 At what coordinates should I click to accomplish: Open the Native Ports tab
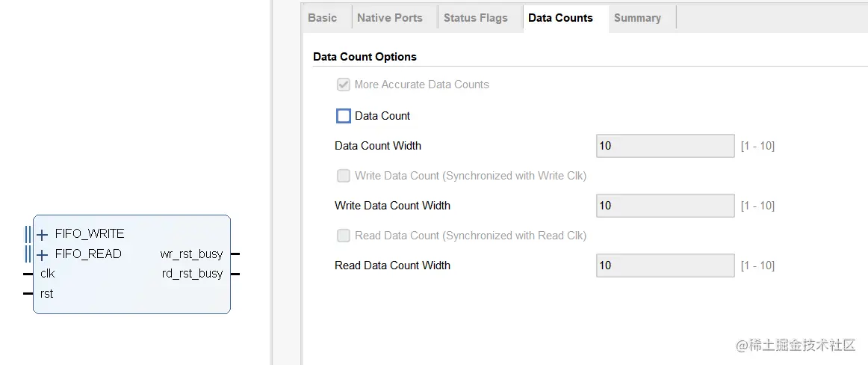[389, 18]
